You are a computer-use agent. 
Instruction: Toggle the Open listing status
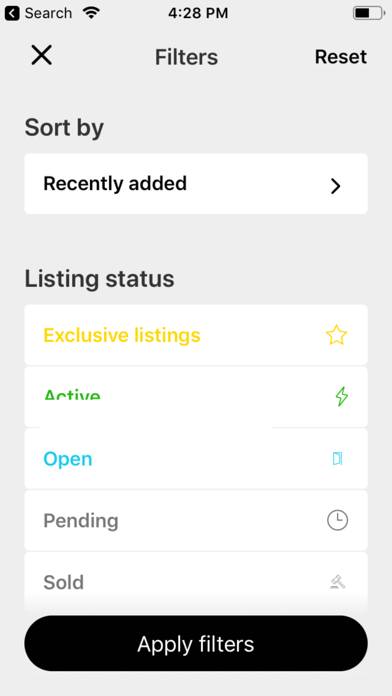[x=196, y=459]
